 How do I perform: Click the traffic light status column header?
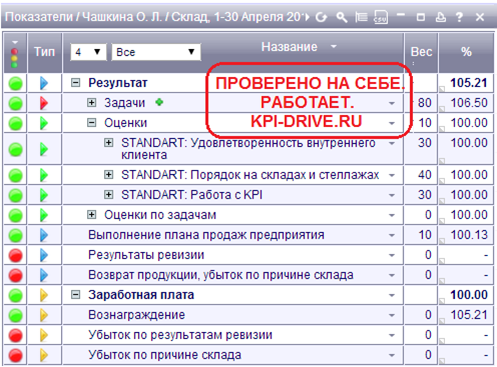[15, 53]
